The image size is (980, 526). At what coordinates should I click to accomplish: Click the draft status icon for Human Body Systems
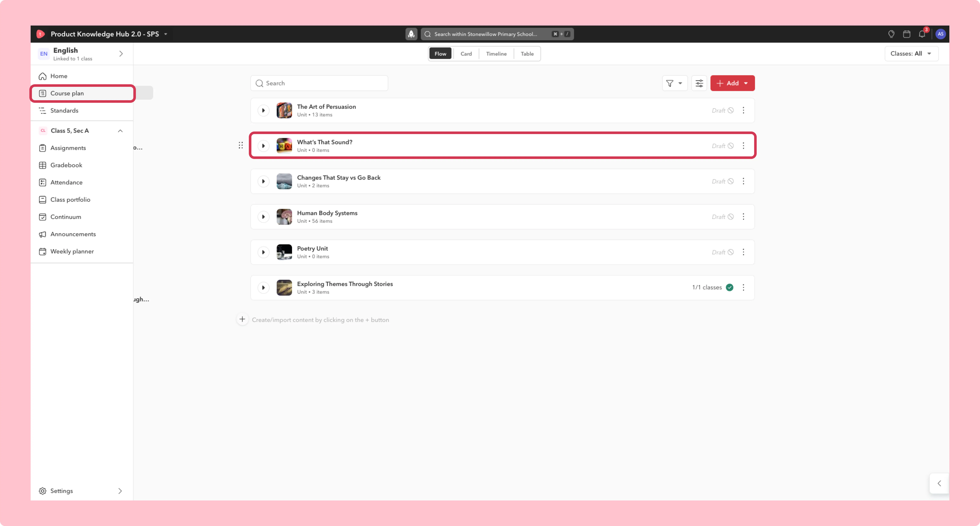[x=730, y=217]
